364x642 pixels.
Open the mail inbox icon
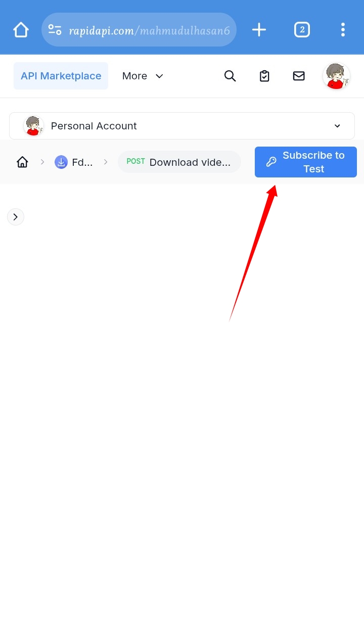tap(299, 76)
